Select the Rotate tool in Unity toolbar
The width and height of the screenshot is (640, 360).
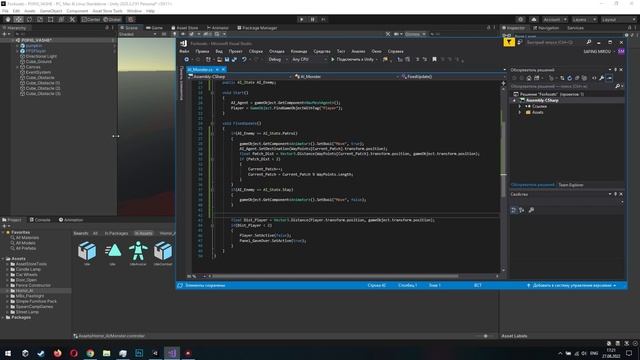tap(29, 19)
